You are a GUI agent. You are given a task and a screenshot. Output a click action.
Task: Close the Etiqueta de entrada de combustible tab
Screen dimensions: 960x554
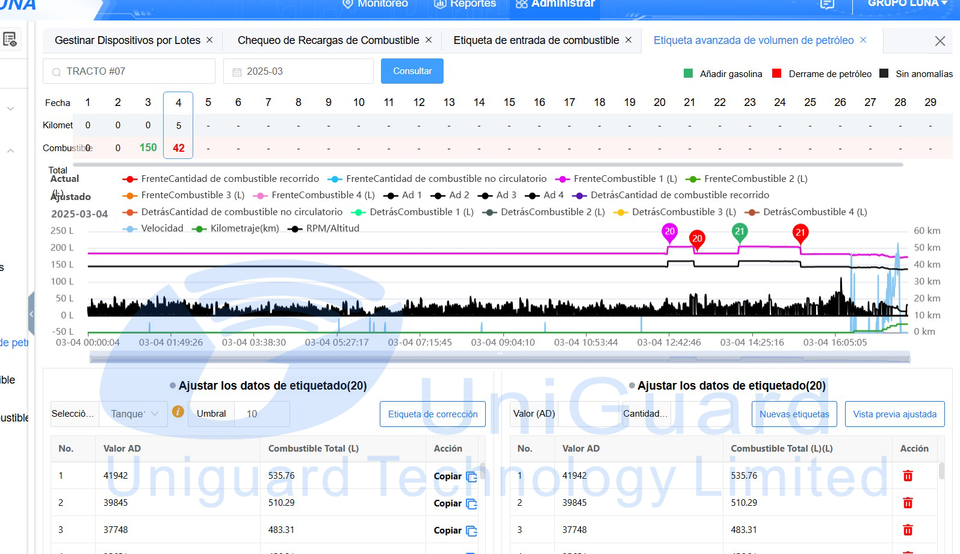(628, 40)
